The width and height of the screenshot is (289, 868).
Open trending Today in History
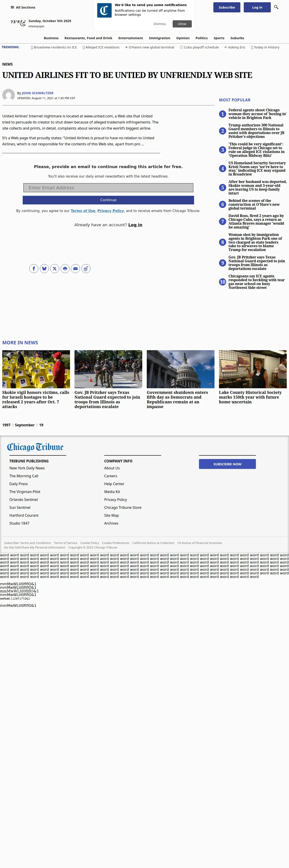tap(265, 48)
